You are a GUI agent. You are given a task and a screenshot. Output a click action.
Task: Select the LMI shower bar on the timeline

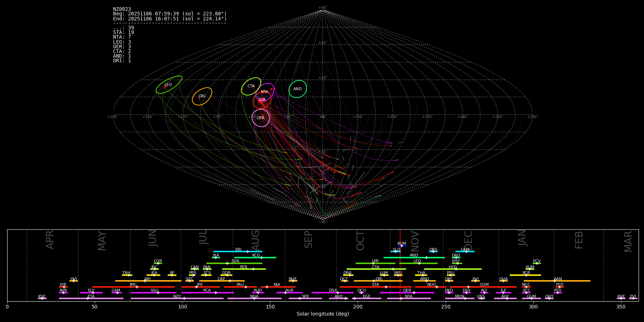coord(375,263)
